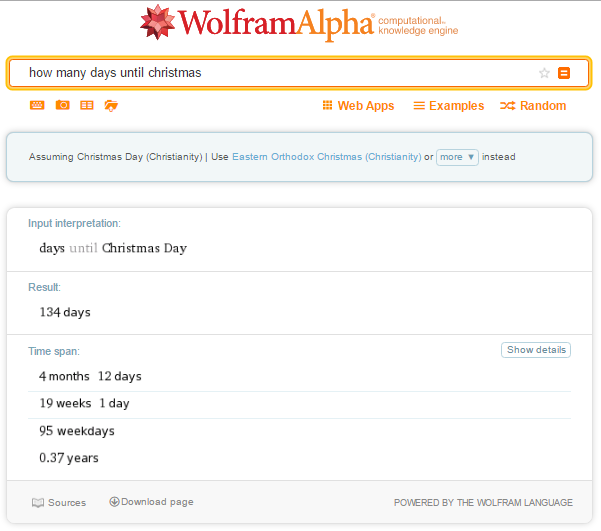Click 'days until Christmas Day' interpretation
Image resolution: width=601 pixels, height=531 pixels.
(113, 248)
